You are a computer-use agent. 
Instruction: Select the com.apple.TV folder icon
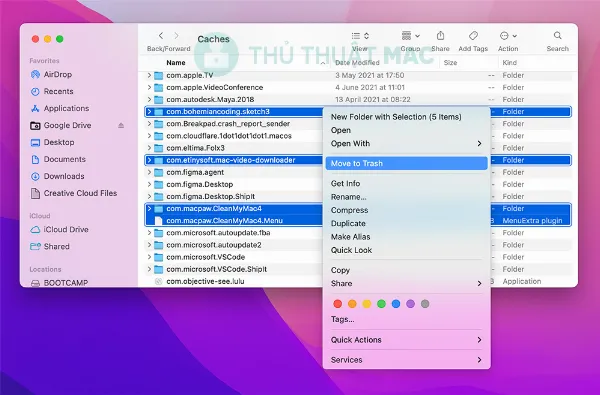coord(158,75)
